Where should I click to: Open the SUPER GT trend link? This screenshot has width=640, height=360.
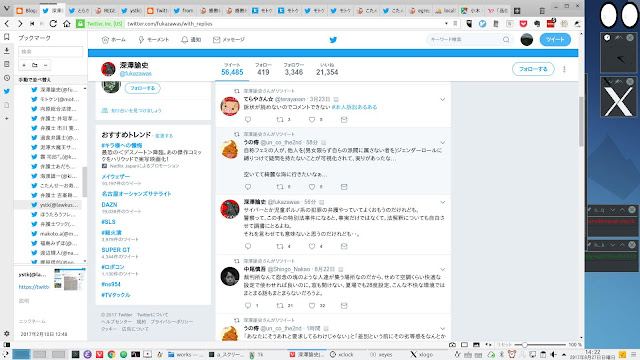pos(116,250)
